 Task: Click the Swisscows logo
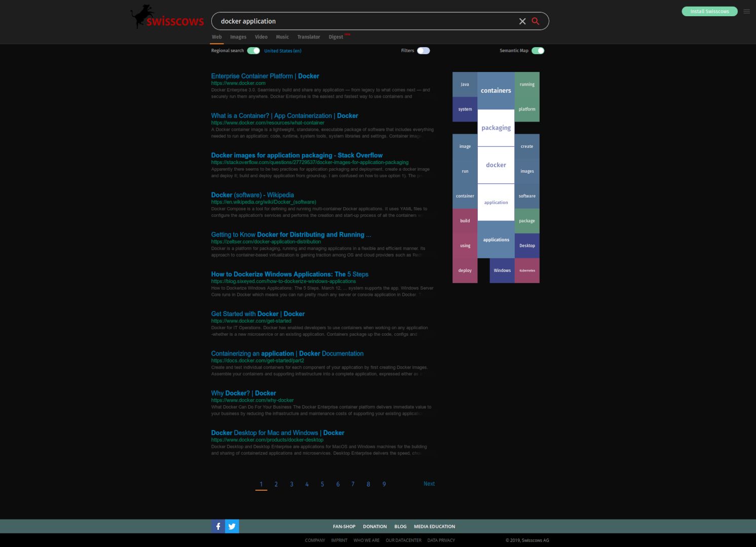[167, 17]
